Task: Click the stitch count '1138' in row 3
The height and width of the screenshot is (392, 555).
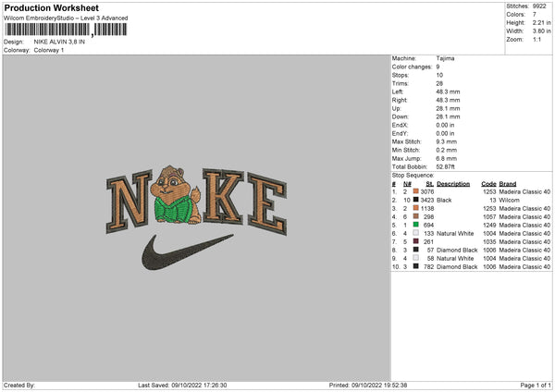Action: (427, 208)
